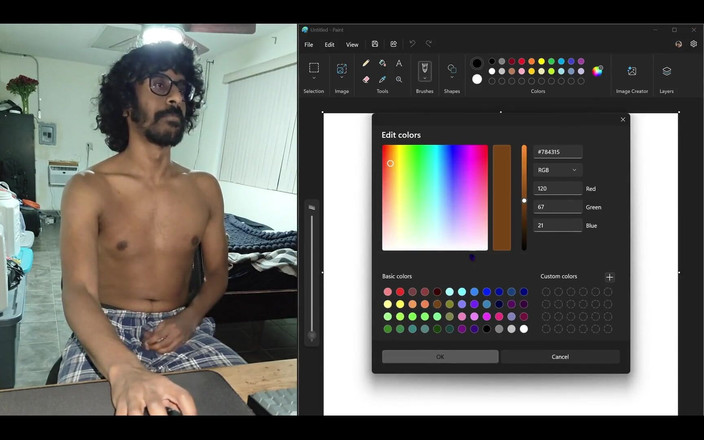This screenshot has width=704, height=440.
Task: Select the Text tool
Action: pos(399,63)
